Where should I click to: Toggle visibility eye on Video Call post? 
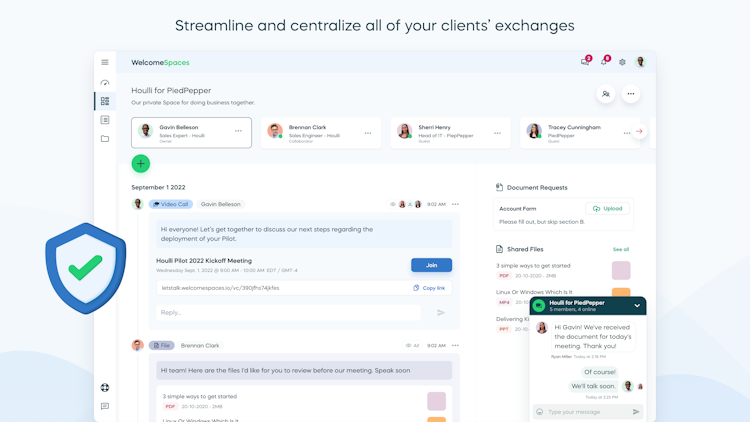pos(393,204)
